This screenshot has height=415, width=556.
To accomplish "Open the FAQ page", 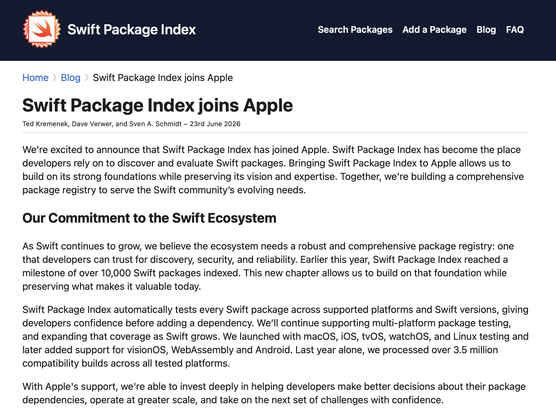I will [515, 30].
